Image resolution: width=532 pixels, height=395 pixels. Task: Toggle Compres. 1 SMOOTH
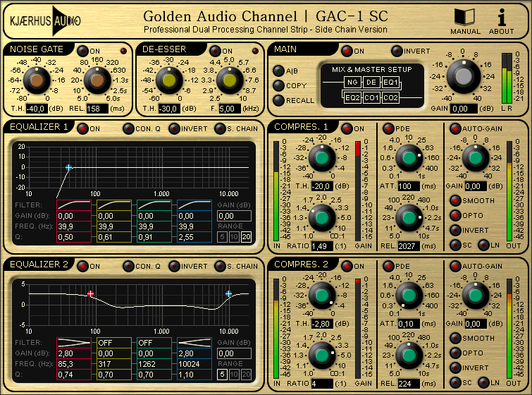[x=455, y=201]
